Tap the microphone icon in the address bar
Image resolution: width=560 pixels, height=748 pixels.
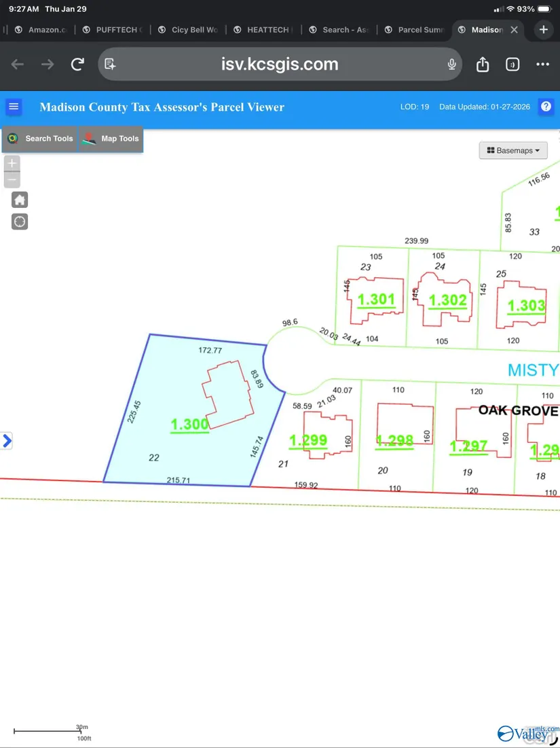pyautogui.click(x=452, y=65)
